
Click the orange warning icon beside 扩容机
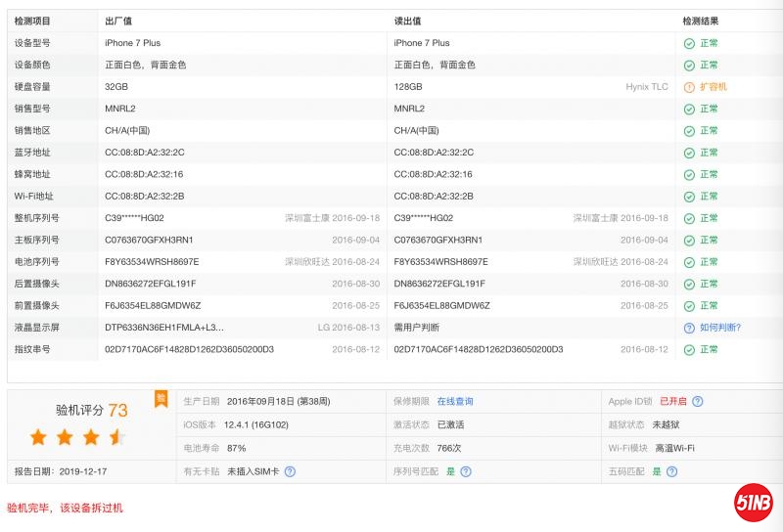coord(689,87)
